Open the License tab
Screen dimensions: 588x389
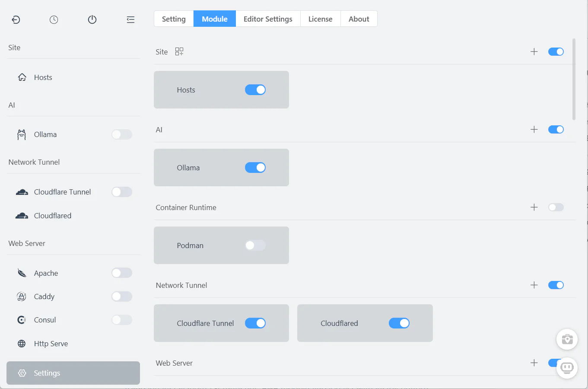(320, 19)
